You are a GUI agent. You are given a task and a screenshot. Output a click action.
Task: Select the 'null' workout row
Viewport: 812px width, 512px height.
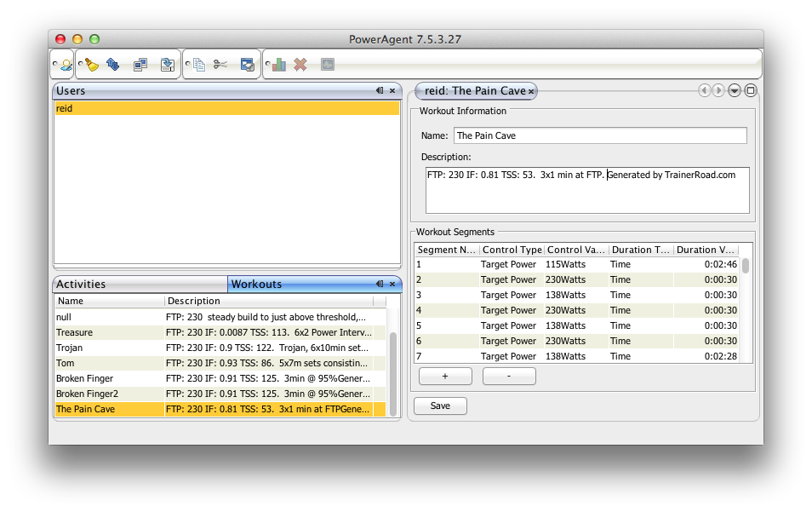[220, 317]
